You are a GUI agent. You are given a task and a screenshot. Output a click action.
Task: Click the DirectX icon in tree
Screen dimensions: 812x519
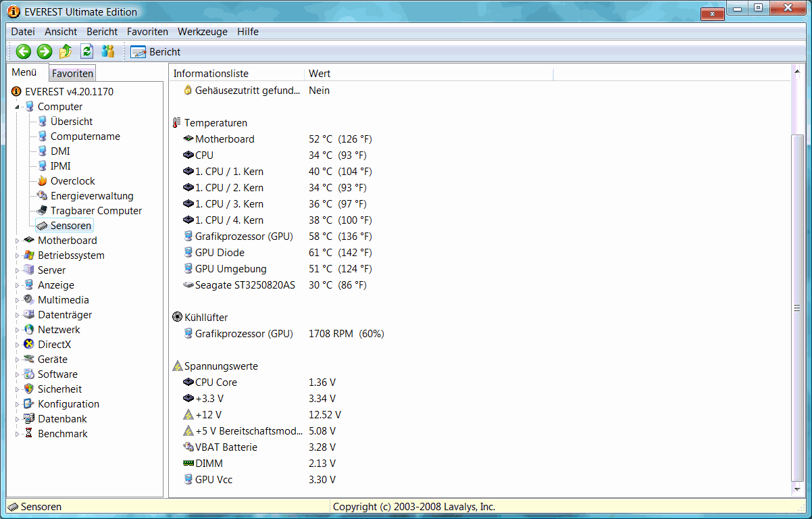pos(29,345)
